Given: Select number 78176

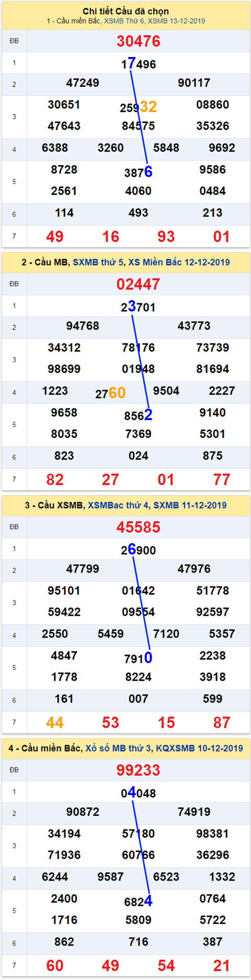Looking at the screenshot, I should pyautogui.click(x=139, y=348).
